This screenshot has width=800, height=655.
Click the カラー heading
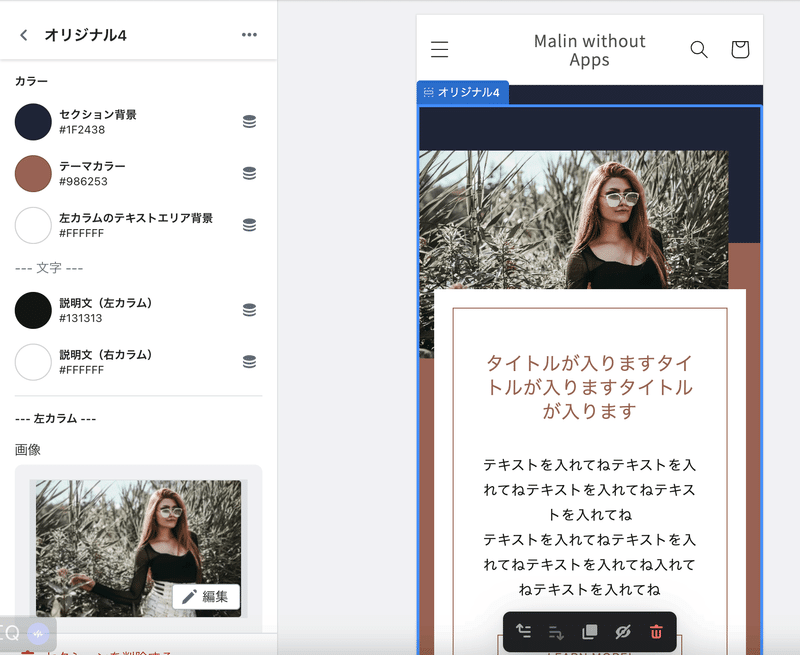[x=31, y=81]
